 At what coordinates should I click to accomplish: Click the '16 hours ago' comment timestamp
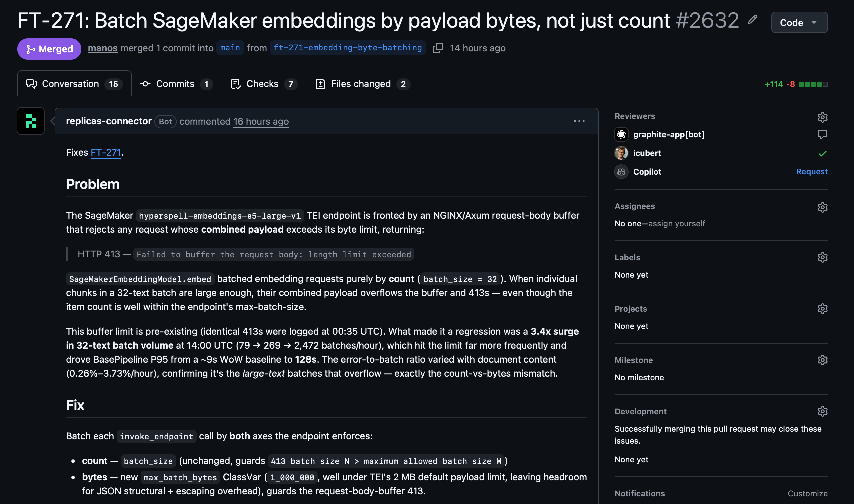pyautogui.click(x=261, y=122)
